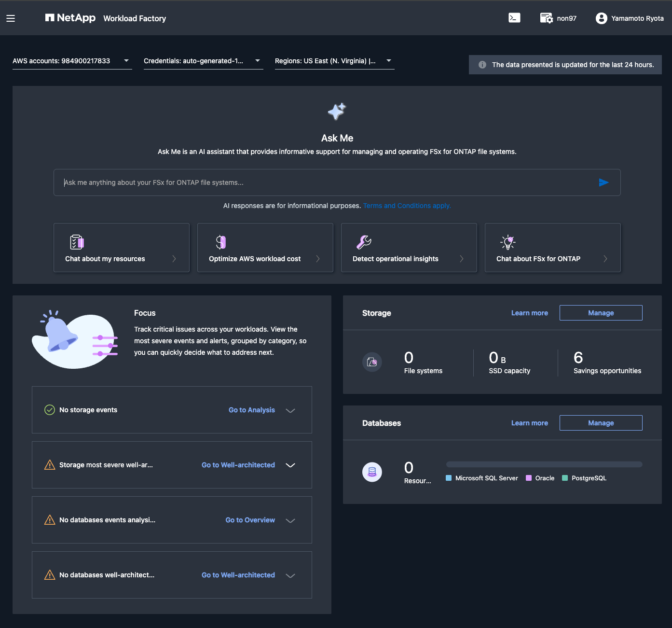Open Databases Learn more link
This screenshot has width=672, height=628.
[530, 423]
